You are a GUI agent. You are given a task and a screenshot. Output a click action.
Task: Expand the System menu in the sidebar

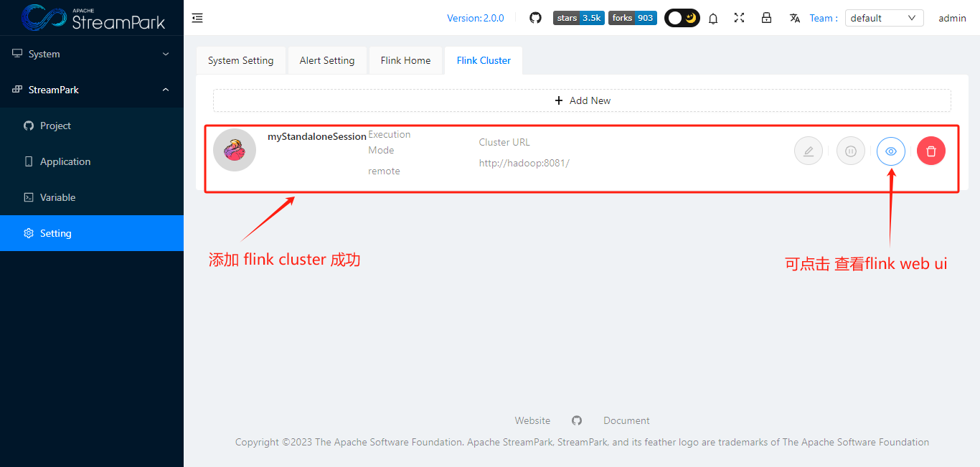[x=91, y=54]
